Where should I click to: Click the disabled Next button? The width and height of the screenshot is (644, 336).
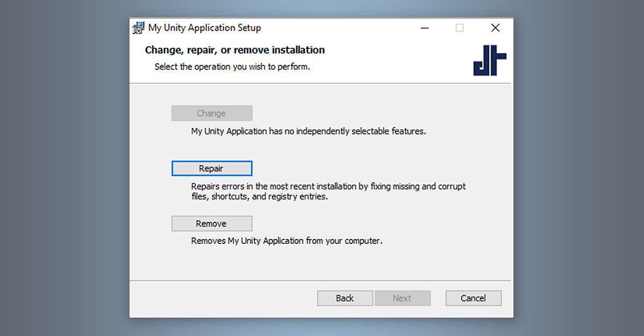click(402, 298)
